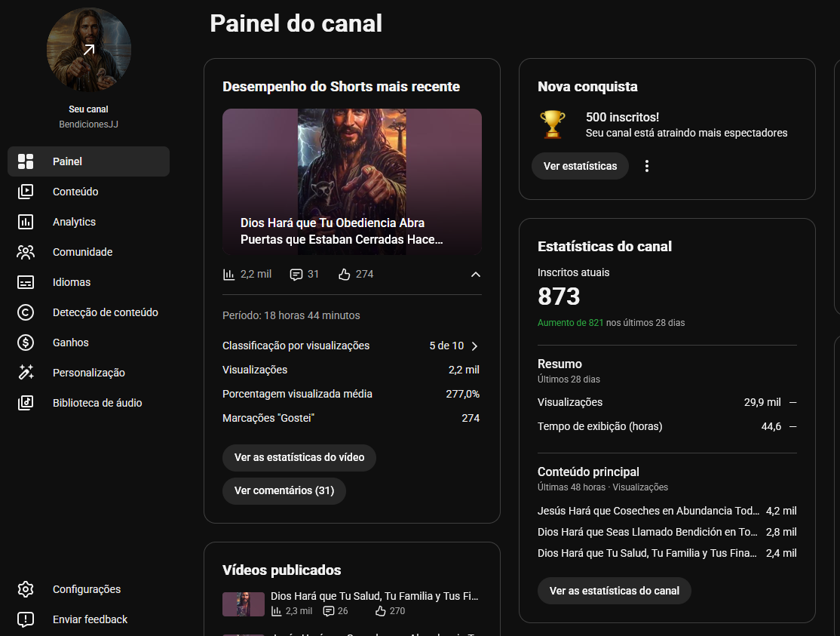
Task: Click the Ver comentários (31) button
Action: 284,491
